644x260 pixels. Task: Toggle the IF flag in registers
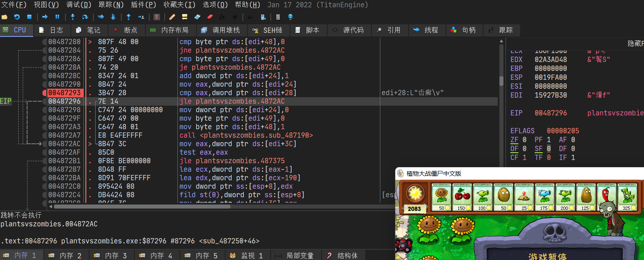click(x=563, y=158)
